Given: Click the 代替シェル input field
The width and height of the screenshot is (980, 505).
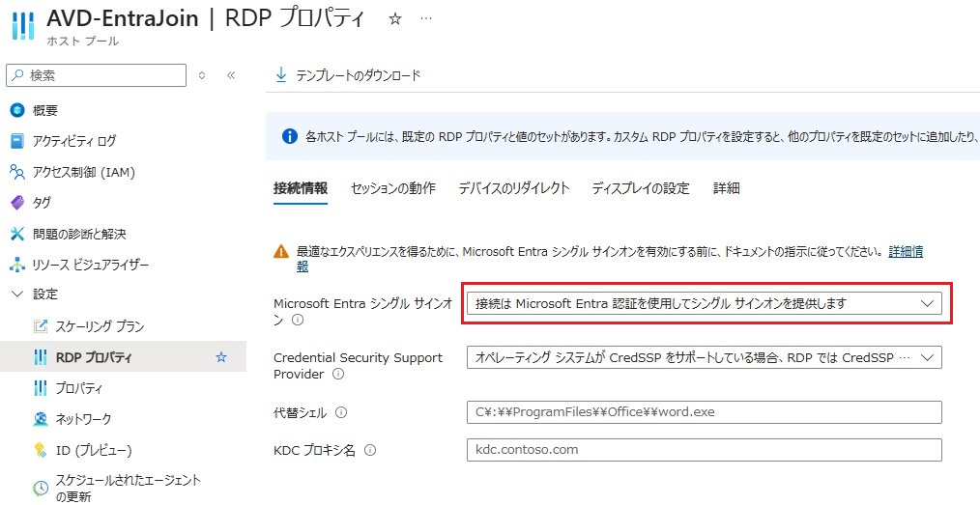Looking at the screenshot, I should (704, 412).
